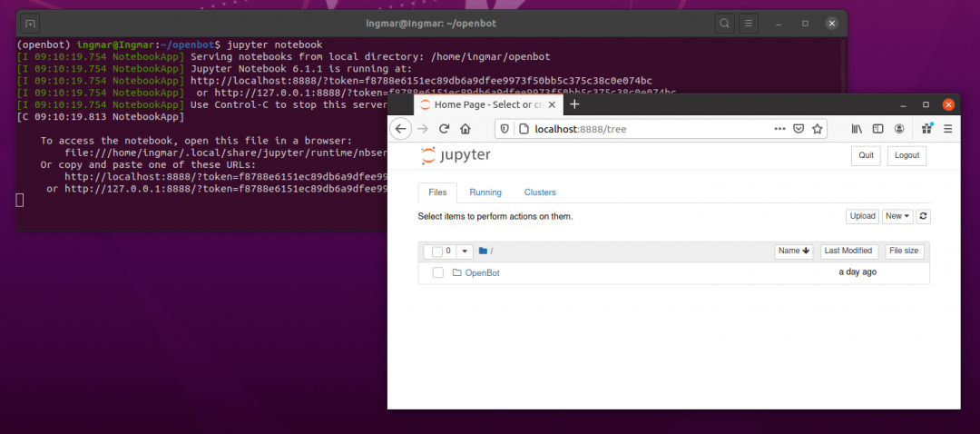Switch to the Clusters tab
Screen dimensions: 980x434
540,192
